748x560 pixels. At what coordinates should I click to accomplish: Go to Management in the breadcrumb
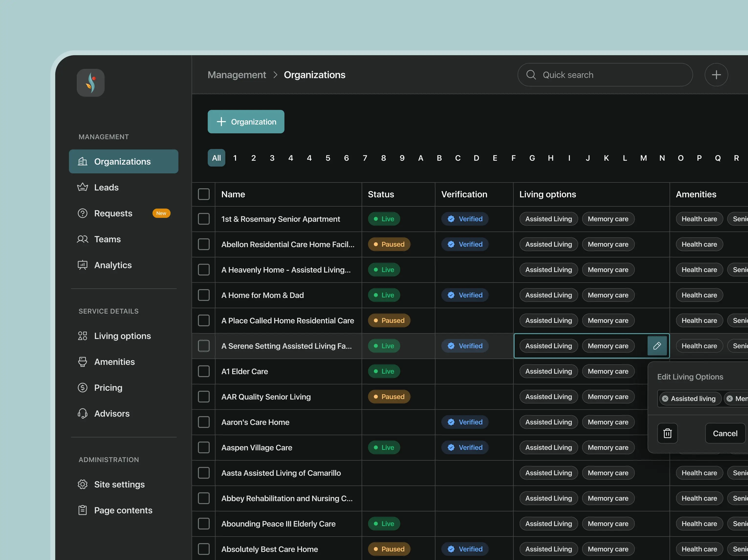pos(237,75)
